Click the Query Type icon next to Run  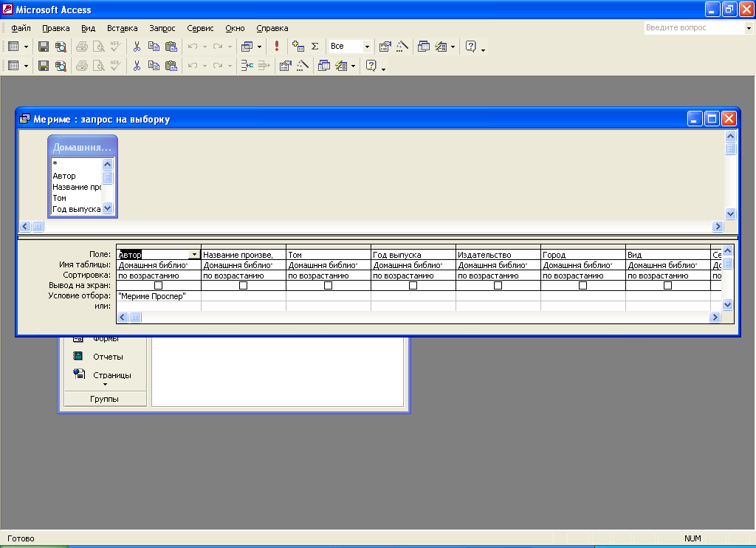(247, 47)
